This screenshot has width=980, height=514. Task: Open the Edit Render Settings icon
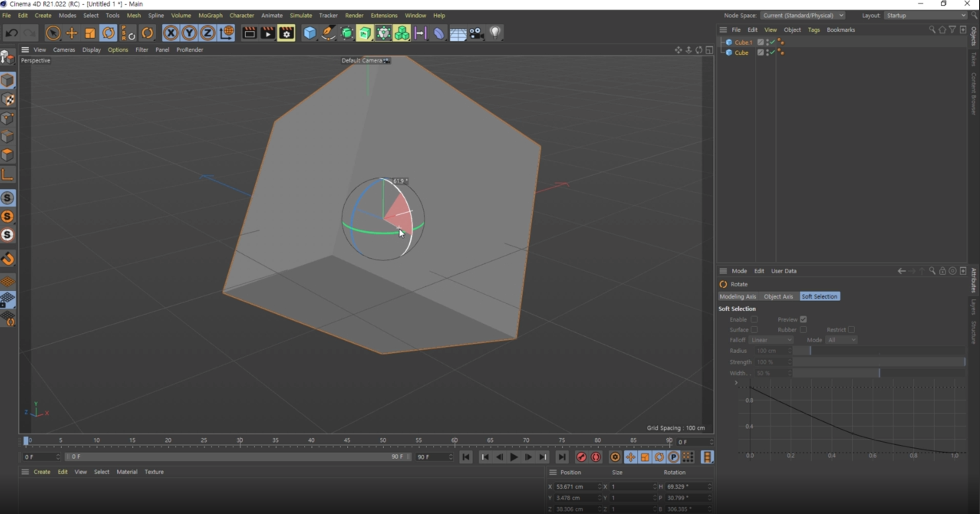tap(286, 33)
